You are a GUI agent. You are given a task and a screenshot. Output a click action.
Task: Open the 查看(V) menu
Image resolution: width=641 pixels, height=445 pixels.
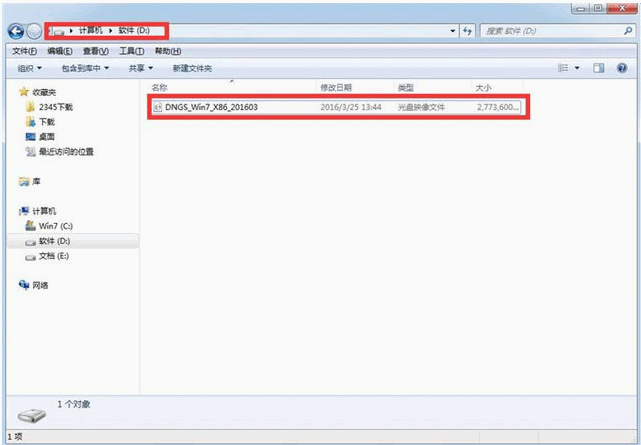96,51
